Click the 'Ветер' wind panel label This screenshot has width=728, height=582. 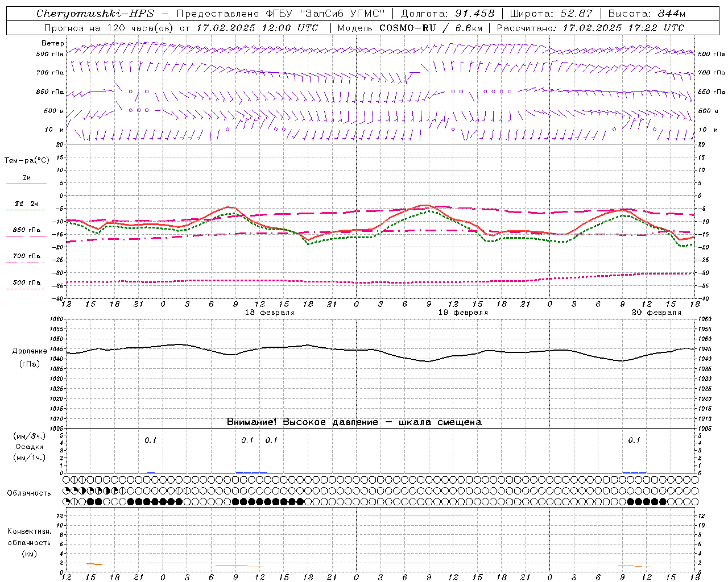tap(52, 43)
